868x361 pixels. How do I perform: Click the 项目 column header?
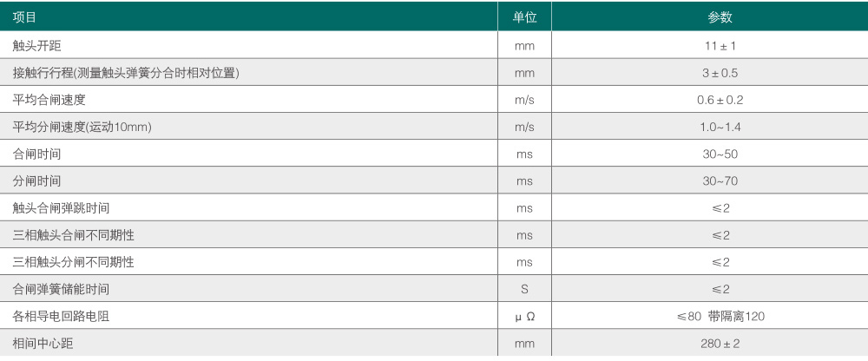24,17
